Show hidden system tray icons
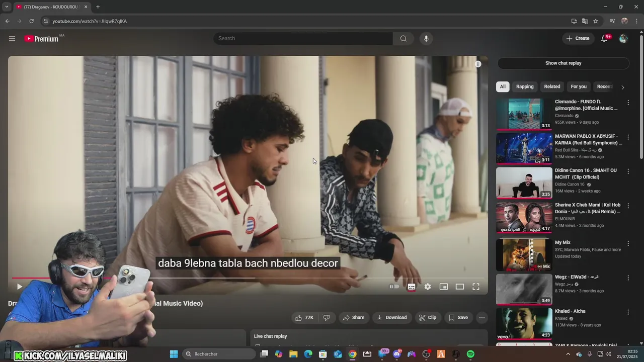The image size is (644, 362). pos(569,354)
